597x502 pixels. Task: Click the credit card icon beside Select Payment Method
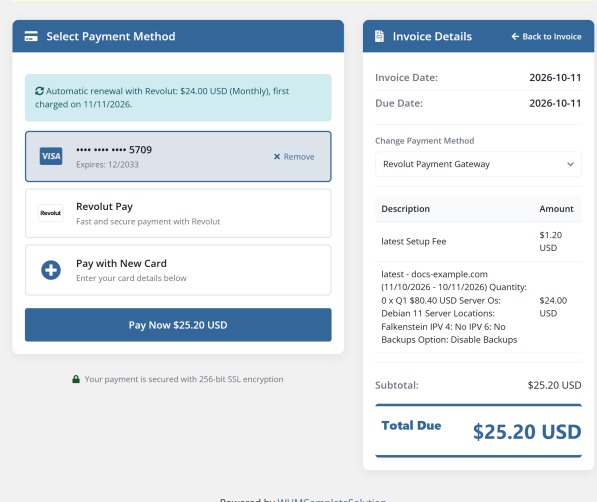[x=31, y=36]
